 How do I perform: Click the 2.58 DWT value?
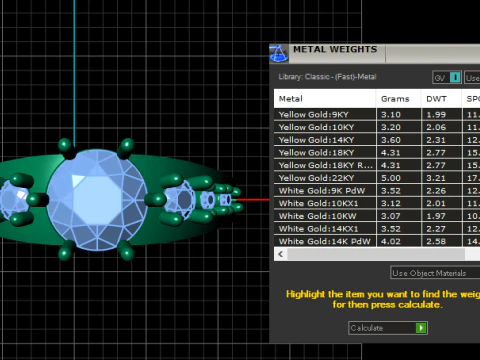[436, 241]
